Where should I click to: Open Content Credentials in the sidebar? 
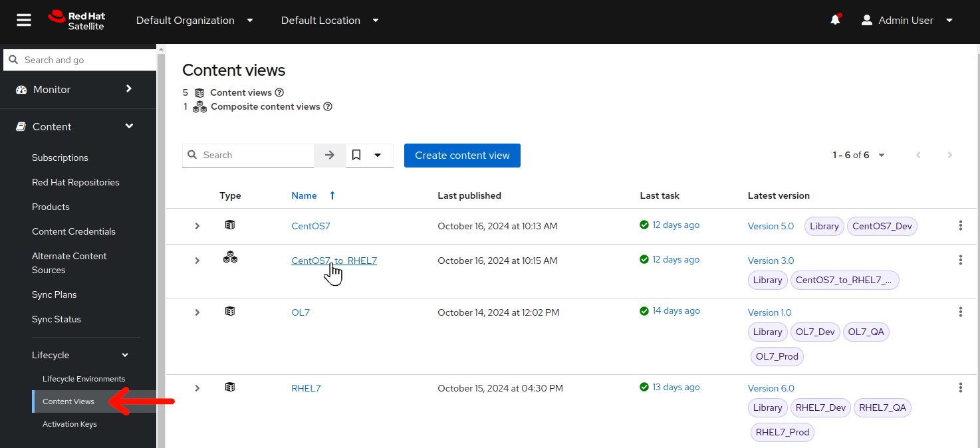click(74, 231)
